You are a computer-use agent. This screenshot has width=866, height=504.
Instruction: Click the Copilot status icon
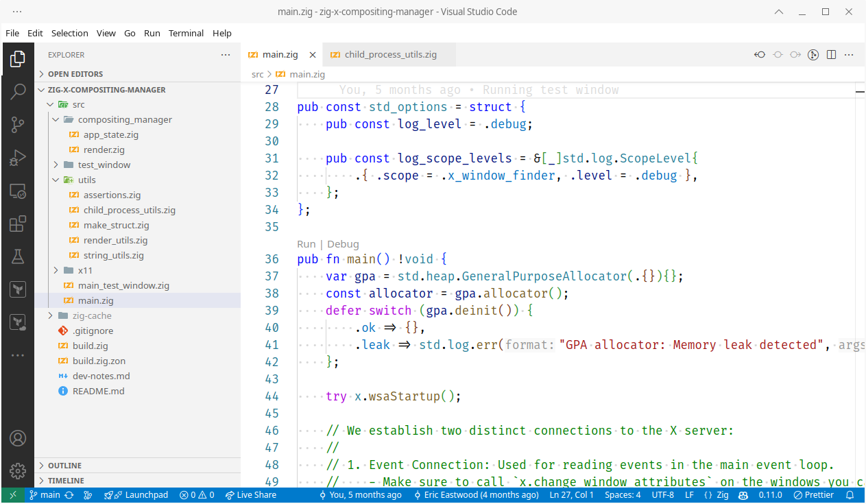pos(744,495)
